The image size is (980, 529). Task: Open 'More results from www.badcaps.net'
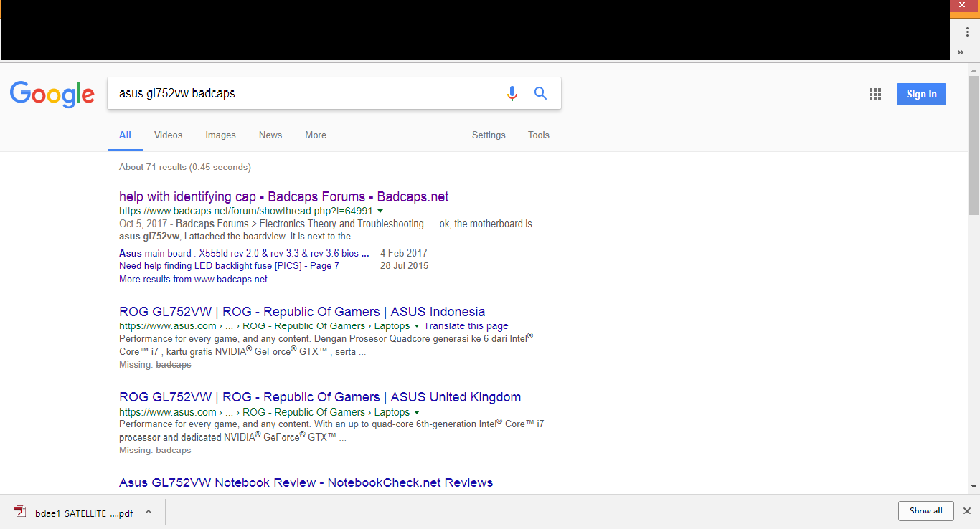pos(193,279)
